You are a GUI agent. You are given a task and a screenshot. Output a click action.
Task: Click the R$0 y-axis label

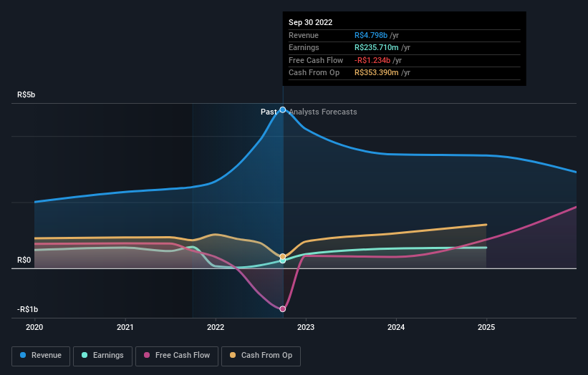tap(24, 260)
